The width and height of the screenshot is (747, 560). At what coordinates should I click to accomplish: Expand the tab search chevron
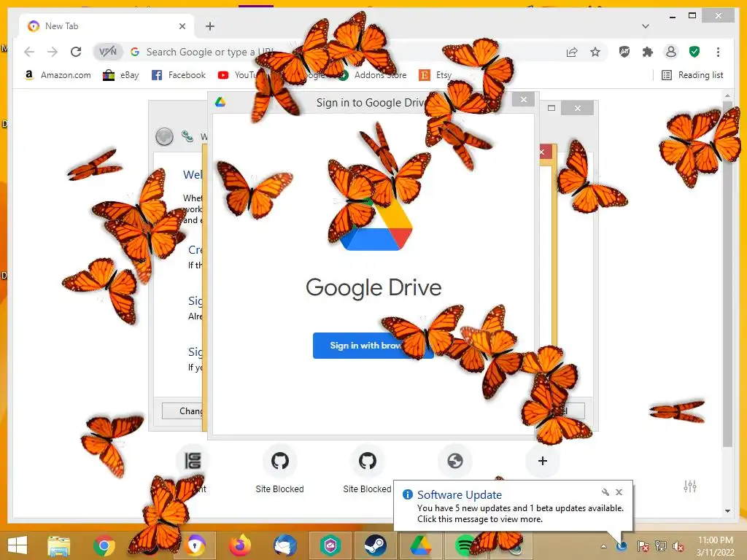[x=645, y=26]
